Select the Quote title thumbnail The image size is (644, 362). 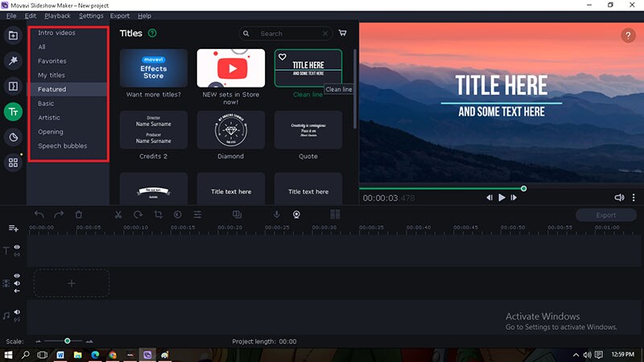tap(308, 130)
